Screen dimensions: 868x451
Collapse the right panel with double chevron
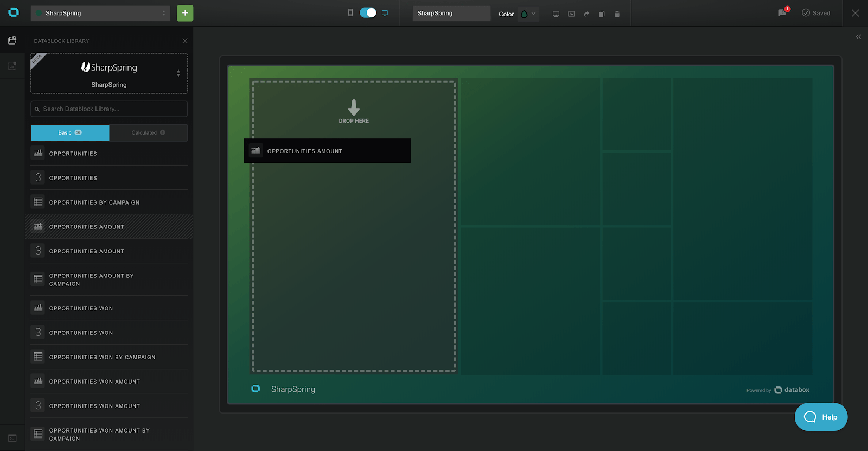858,37
